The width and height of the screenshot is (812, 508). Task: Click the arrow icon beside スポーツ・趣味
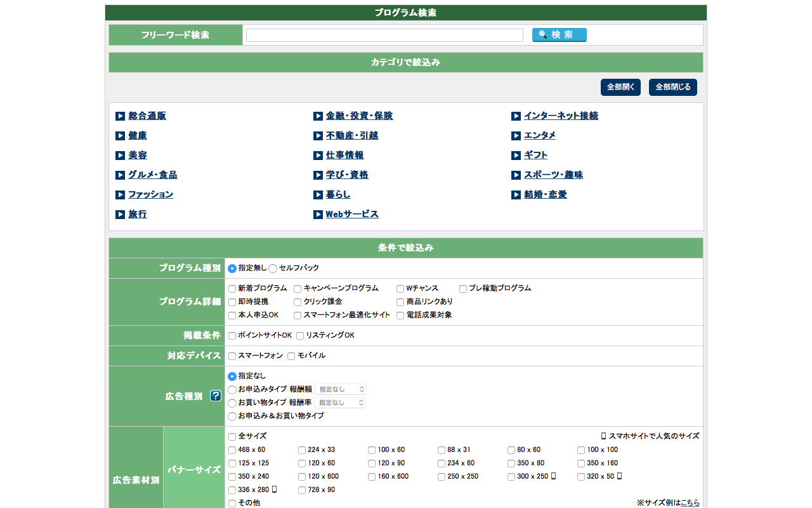tap(516, 175)
